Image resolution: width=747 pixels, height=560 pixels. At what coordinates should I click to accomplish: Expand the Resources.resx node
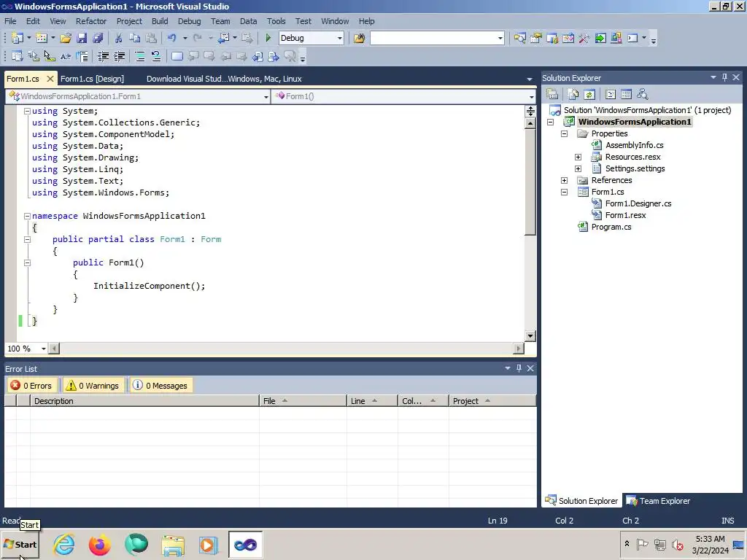pyautogui.click(x=578, y=157)
